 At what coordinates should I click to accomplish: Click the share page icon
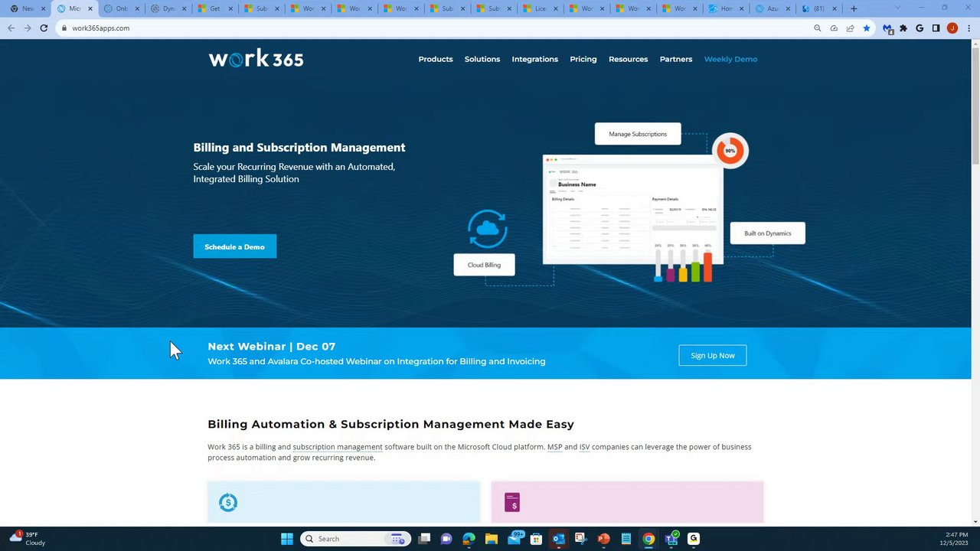point(850,28)
